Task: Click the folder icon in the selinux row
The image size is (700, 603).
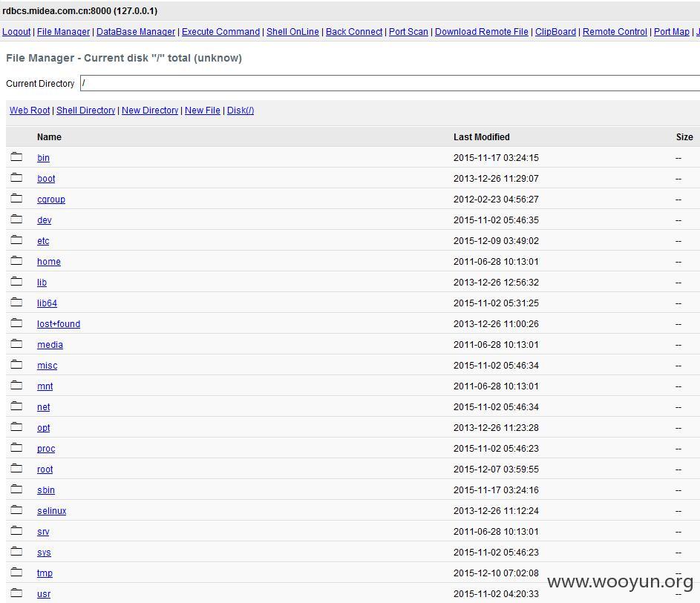Action: point(16,510)
